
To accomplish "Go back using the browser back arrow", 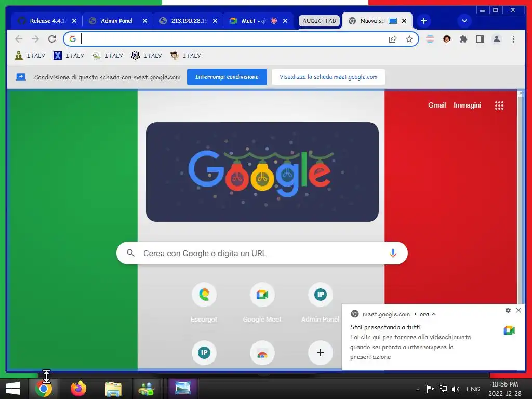I will 19,39.
